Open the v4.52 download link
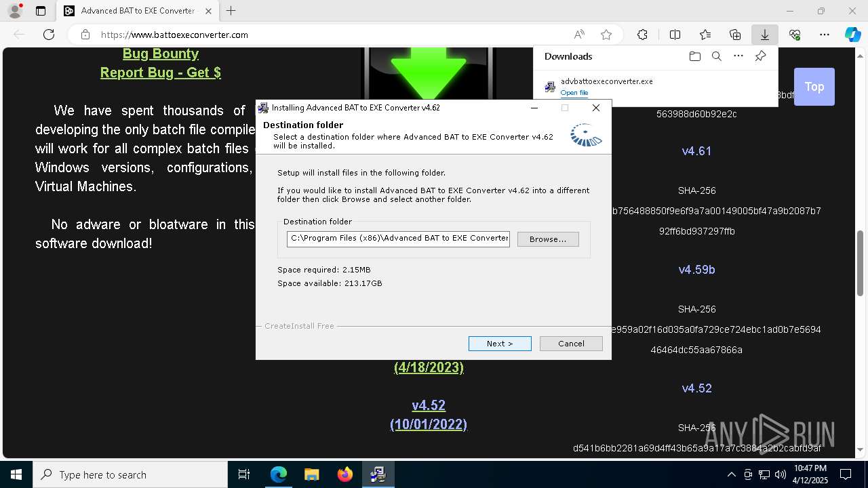The width and height of the screenshot is (868, 488). click(429, 405)
